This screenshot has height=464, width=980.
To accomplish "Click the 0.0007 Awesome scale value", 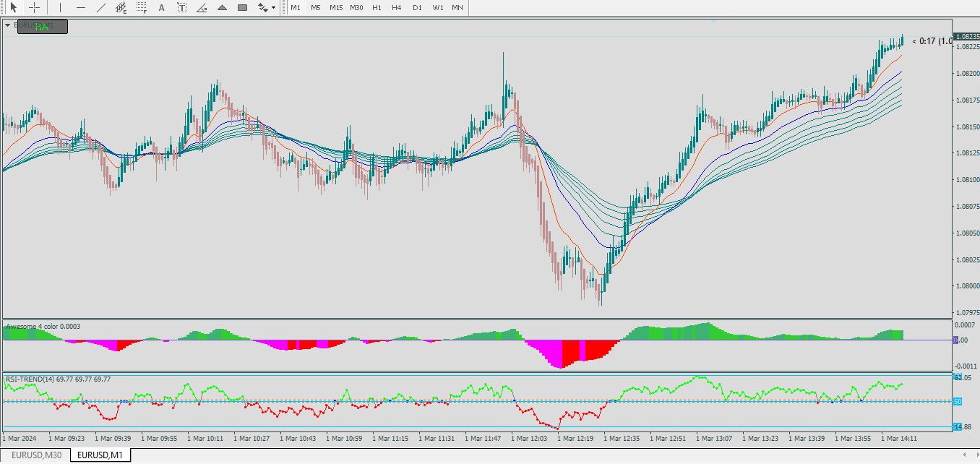I will (964, 325).
